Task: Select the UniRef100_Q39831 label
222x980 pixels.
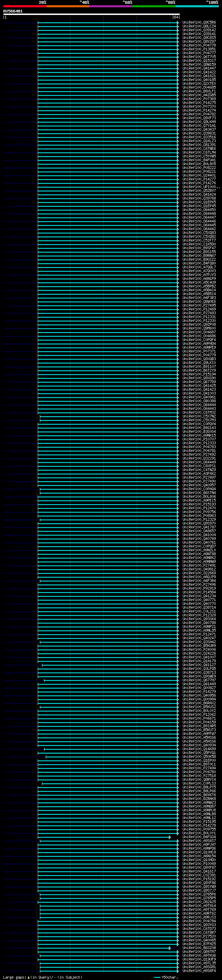Action: tap(199, 133)
